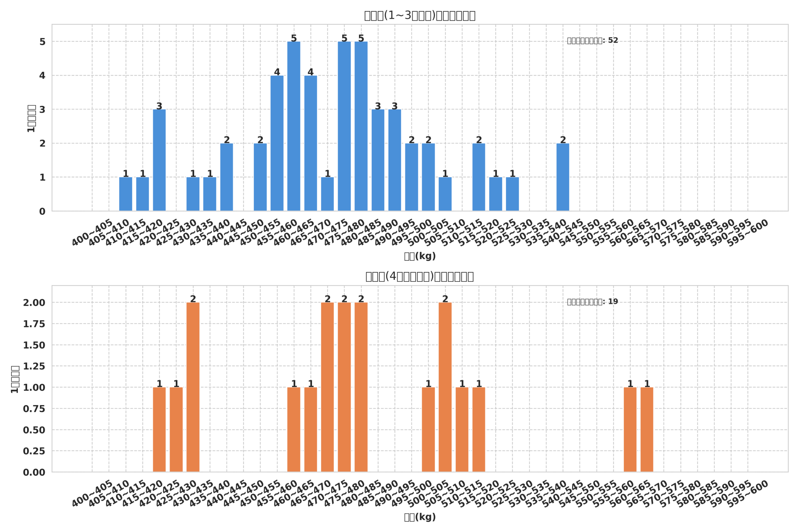Select y-axis tick label "3" of blue chart
Image resolution: width=798 pixels, height=532 pixels.
pyautogui.click(x=42, y=110)
